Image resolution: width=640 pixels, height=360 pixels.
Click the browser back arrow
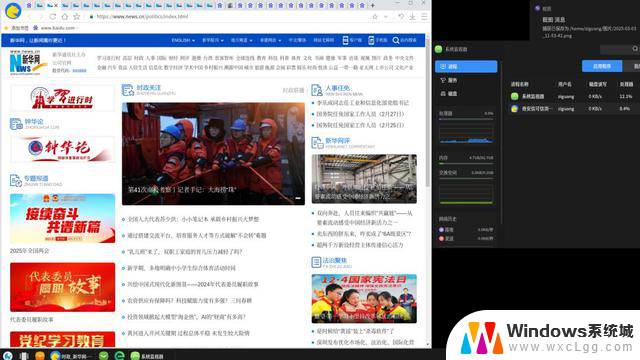29,17
